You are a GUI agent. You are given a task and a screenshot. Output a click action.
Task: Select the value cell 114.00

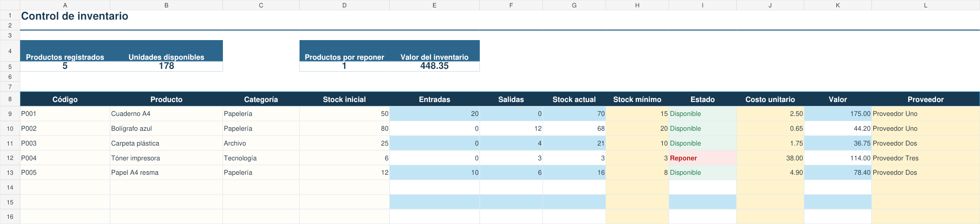[838, 158]
